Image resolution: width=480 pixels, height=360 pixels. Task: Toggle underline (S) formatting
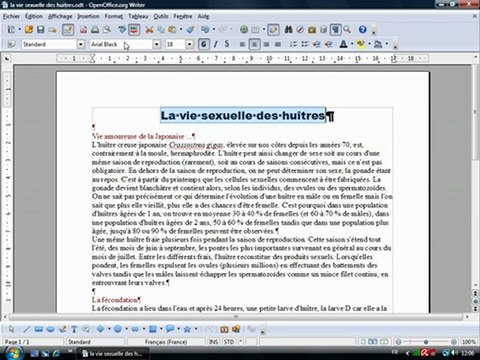227,44
